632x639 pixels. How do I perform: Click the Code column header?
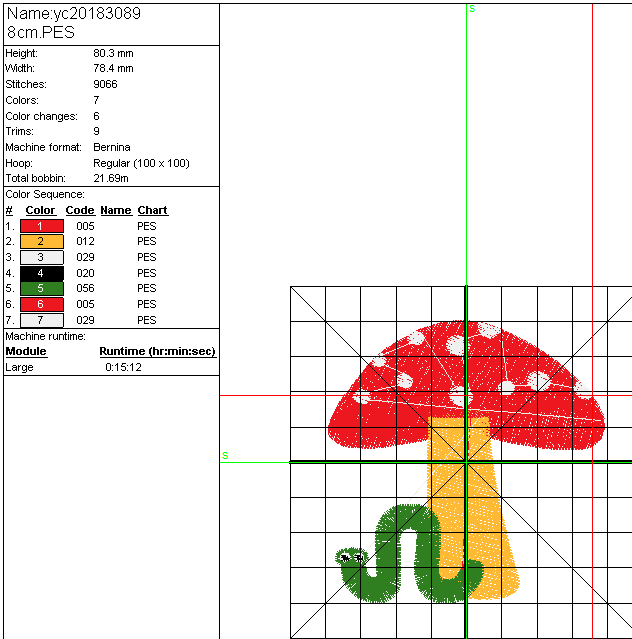80,210
